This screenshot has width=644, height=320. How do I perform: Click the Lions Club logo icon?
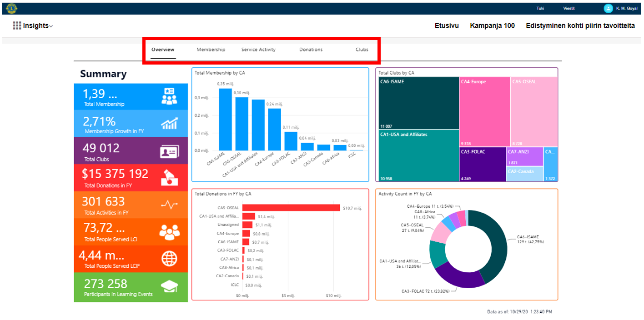pos(12,8)
